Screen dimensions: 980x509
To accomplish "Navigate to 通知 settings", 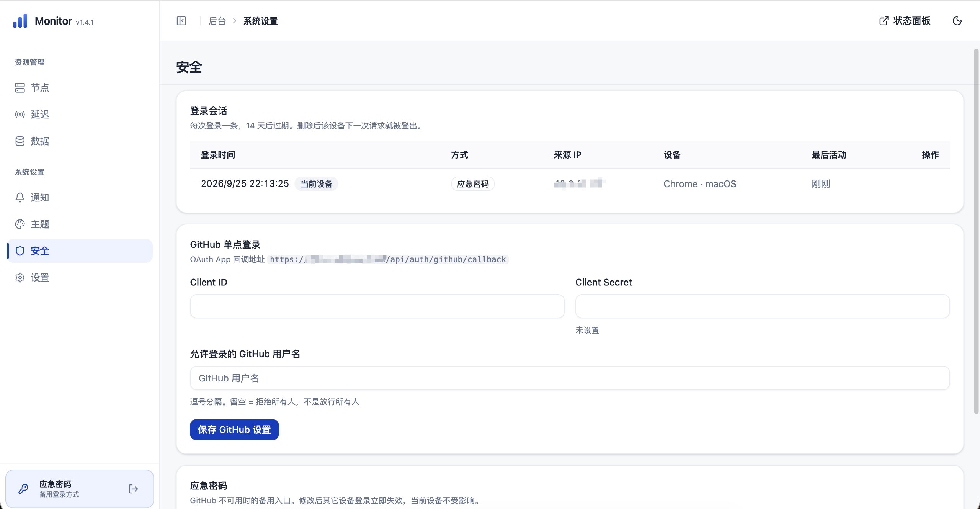I will (x=80, y=197).
